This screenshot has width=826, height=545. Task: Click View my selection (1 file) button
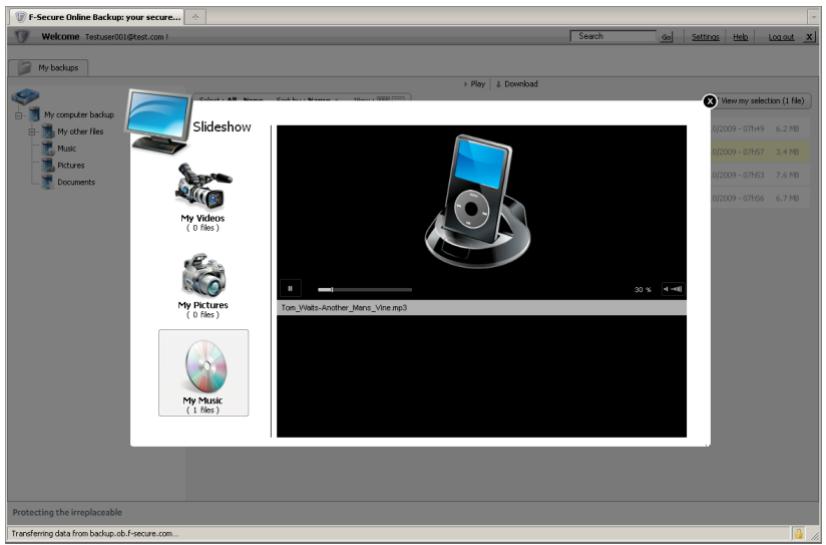click(x=763, y=101)
